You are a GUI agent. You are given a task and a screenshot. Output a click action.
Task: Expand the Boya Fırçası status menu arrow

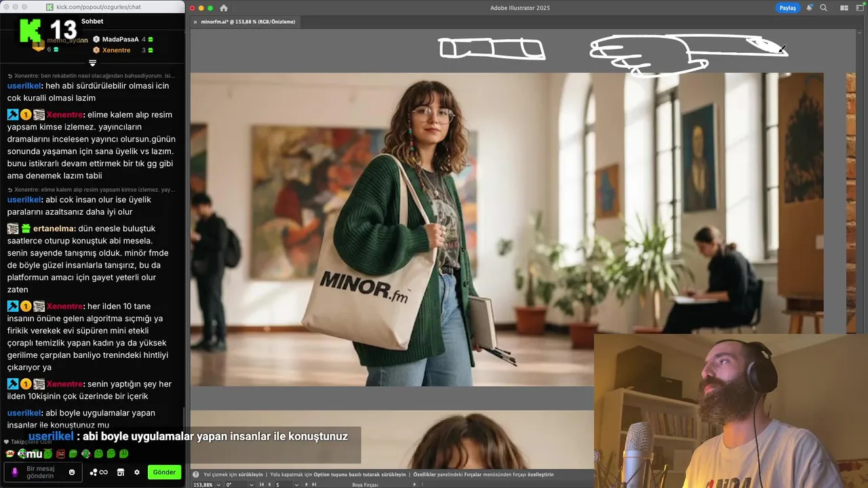(x=414, y=485)
